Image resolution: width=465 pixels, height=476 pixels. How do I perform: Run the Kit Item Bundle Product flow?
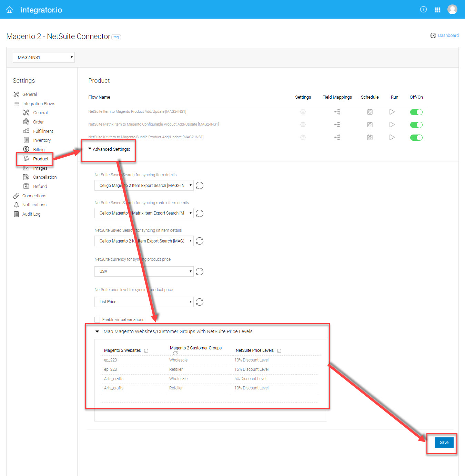(392, 137)
